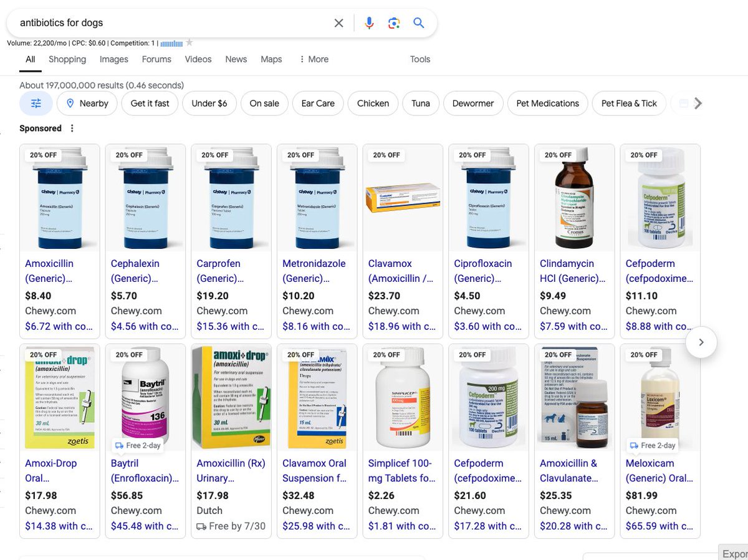
Task: Open the menu next to the Sponsored label
Action: 72,128
